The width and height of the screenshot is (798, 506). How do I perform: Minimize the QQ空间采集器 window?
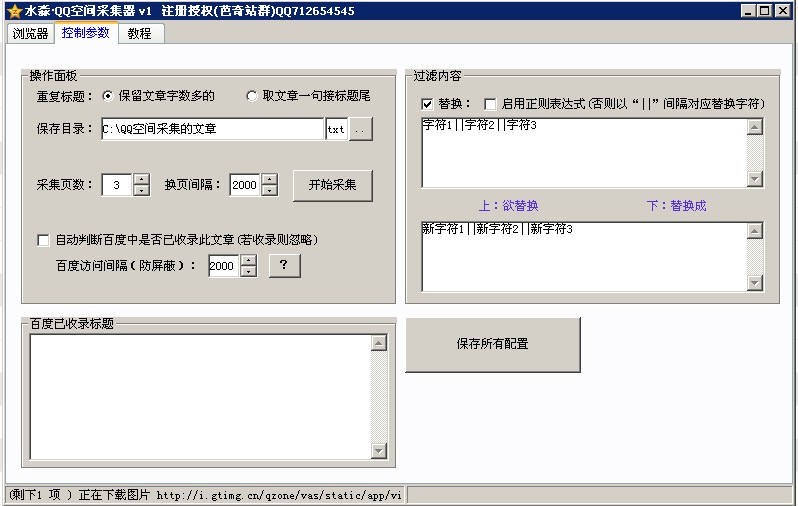pyautogui.click(x=748, y=11)
